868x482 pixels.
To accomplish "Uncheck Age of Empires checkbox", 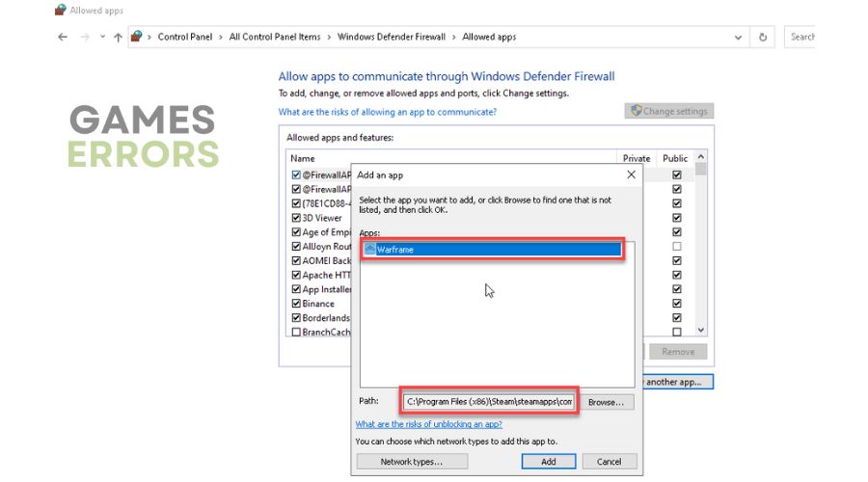I will [296, 232].
